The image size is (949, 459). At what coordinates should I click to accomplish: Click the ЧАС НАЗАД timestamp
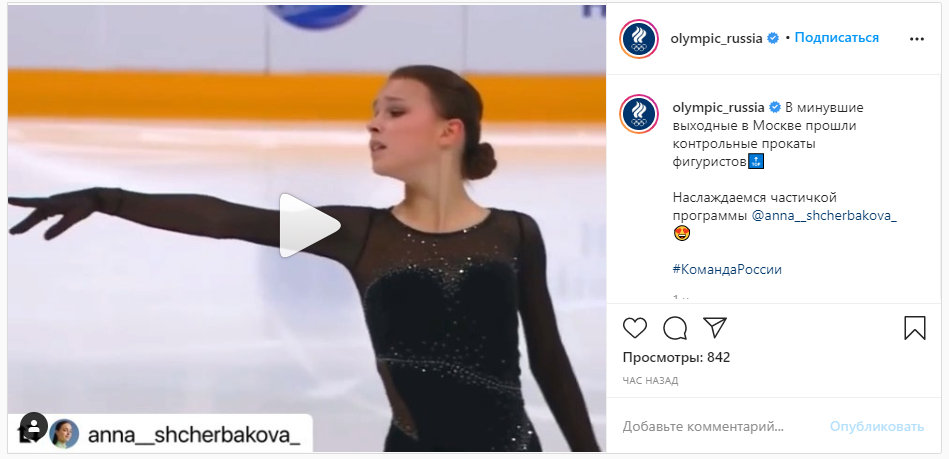(x=650, y=381)
